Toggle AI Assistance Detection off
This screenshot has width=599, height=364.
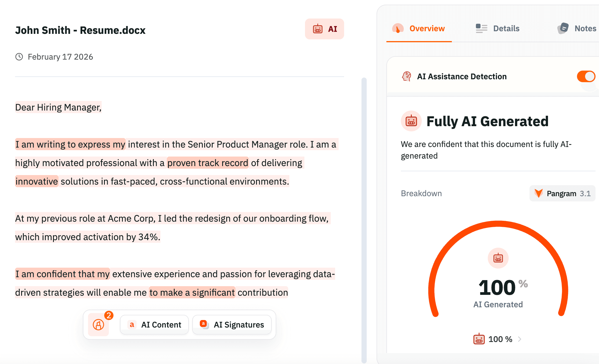(586, 76)
